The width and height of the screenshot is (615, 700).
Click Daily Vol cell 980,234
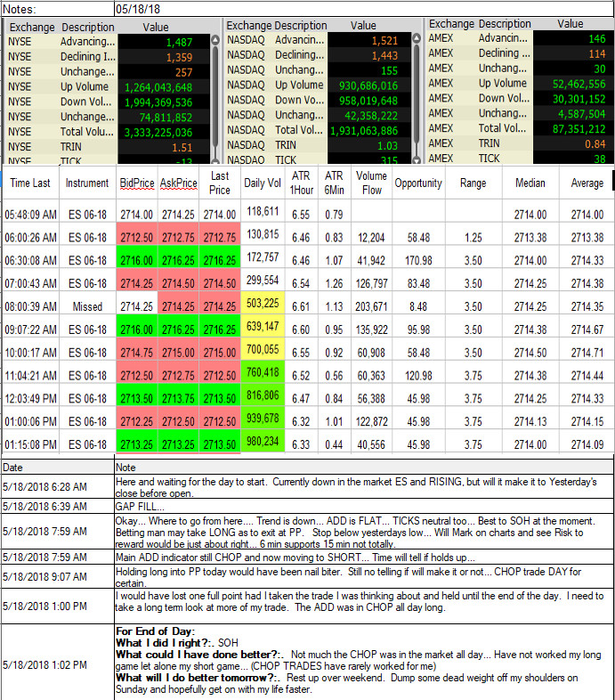(263, 442)
